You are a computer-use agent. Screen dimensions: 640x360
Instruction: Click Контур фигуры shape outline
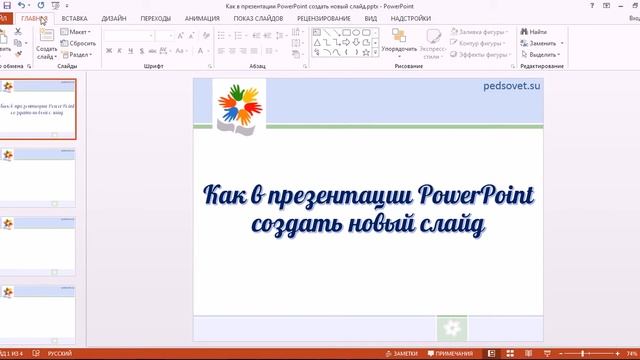tap(478, 43)
